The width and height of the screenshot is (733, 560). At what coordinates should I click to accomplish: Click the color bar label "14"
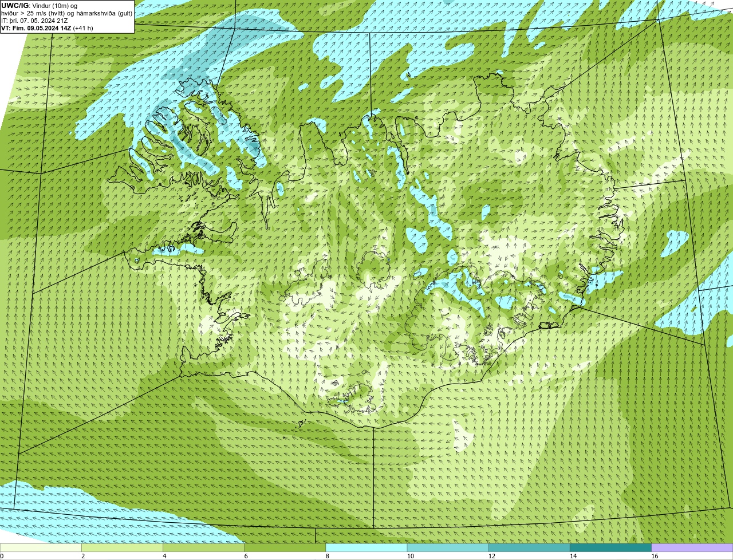click(x=573, y=556)
